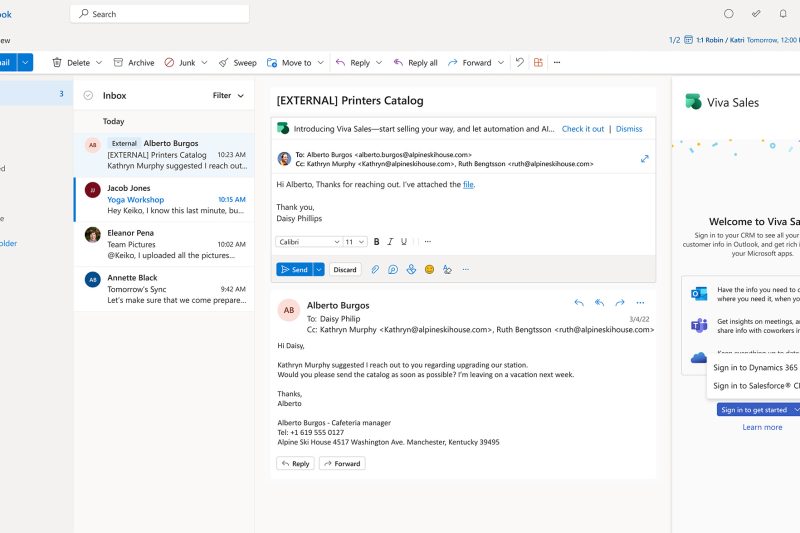The height and width of the screenshot is (533, 800).
Task: Click the Undo arrow icon
Action: pos(519,62)
